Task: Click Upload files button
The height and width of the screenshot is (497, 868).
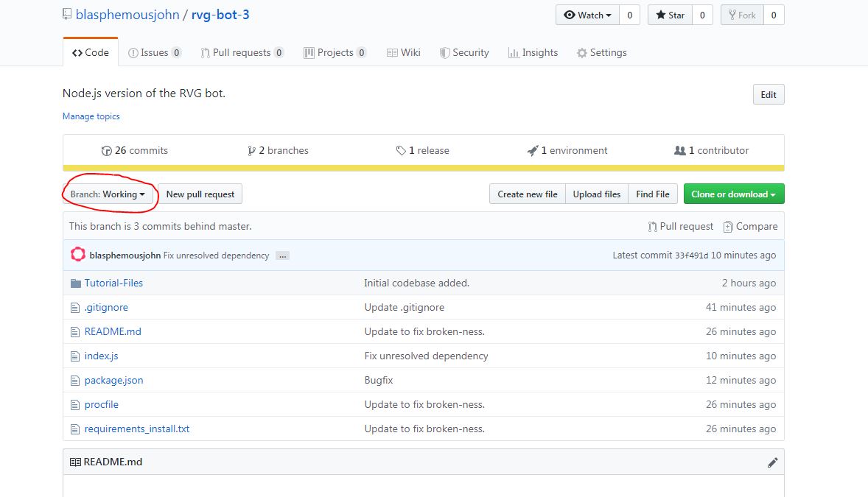Action: [597, 194]
